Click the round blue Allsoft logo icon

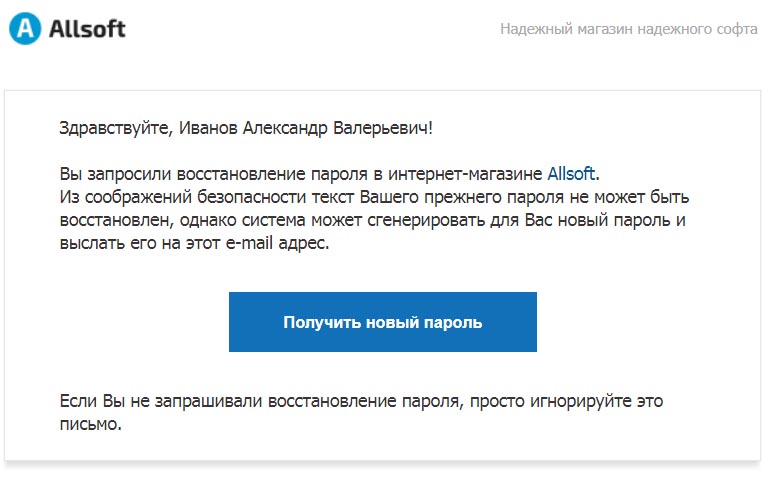pos(25,28)
